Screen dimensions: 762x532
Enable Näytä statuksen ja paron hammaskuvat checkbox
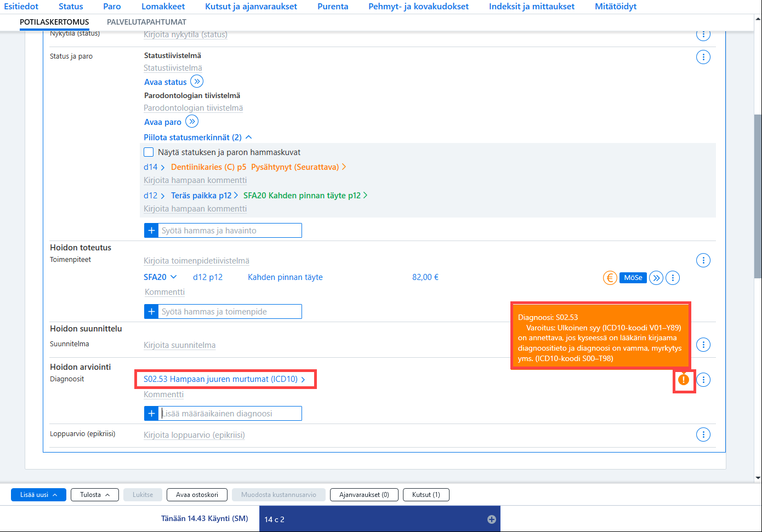click(x=149, y=152)
